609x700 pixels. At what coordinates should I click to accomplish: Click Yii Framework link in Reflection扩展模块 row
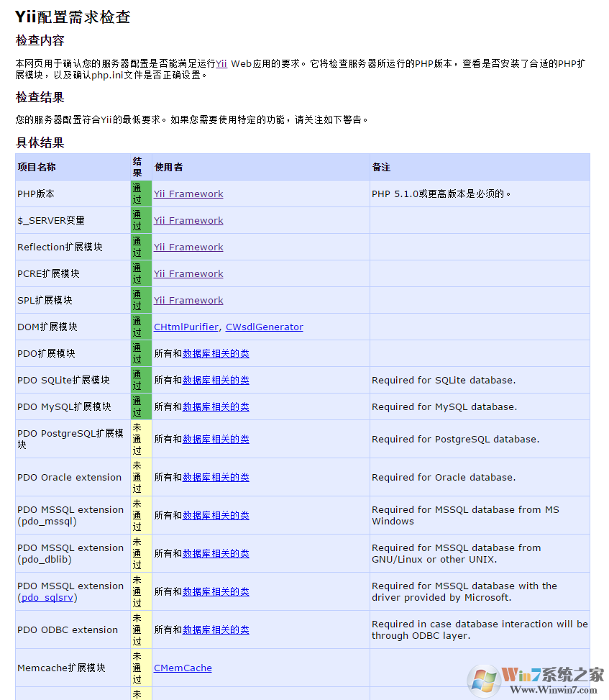[188, 247]
